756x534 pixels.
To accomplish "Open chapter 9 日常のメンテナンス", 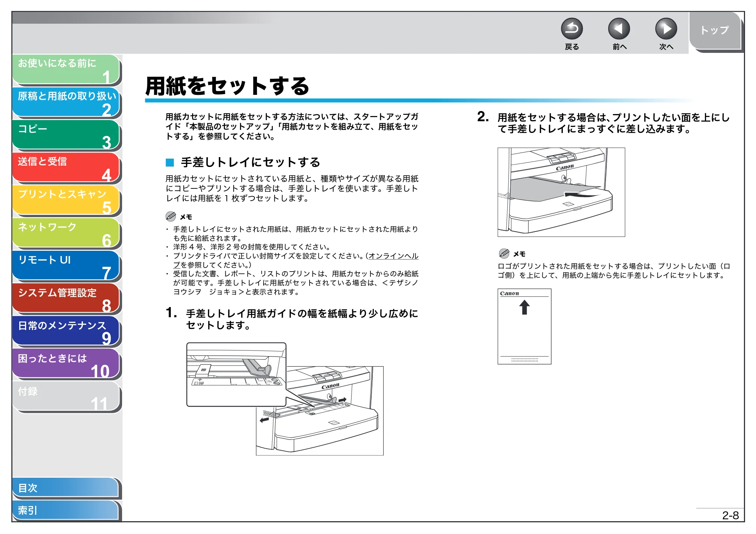I will pos(66,331).
